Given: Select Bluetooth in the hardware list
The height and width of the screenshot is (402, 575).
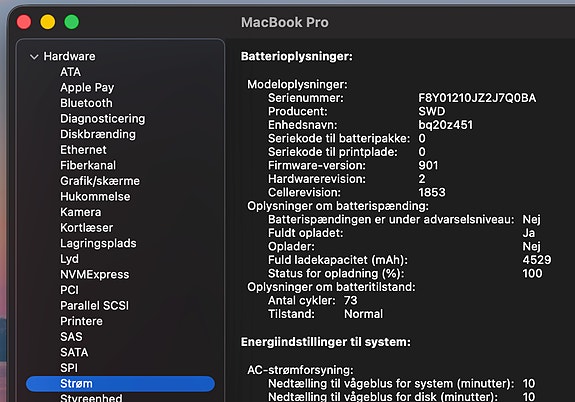Looking at the screenshot, I should click(x=86, y=103).
